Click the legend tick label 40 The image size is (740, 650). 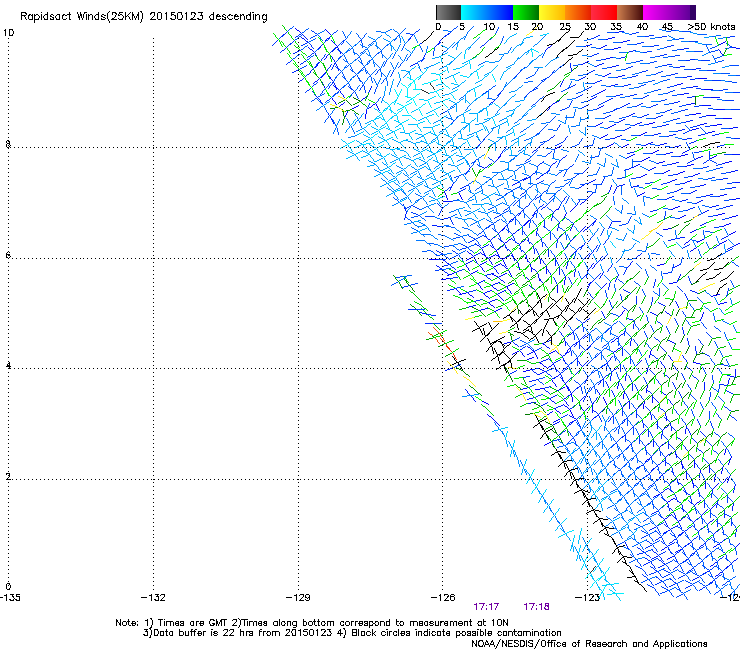click(x=642, y=27)
